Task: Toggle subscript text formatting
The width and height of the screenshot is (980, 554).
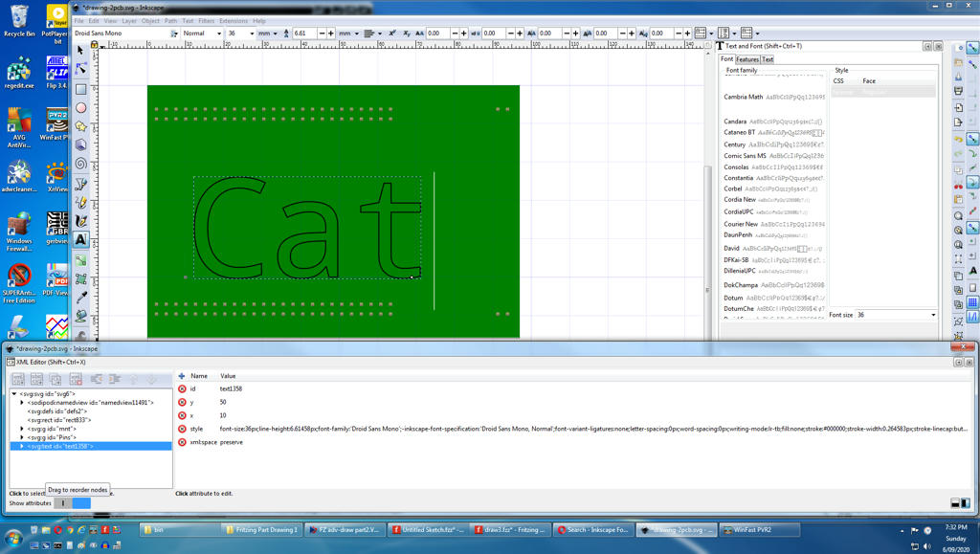Action: point(406,33)
